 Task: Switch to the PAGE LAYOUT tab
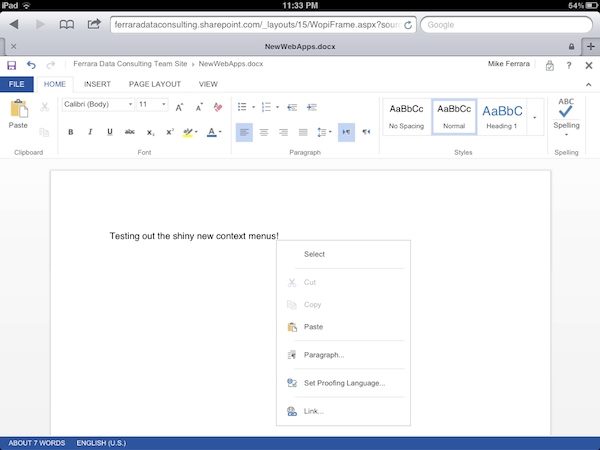155,84
